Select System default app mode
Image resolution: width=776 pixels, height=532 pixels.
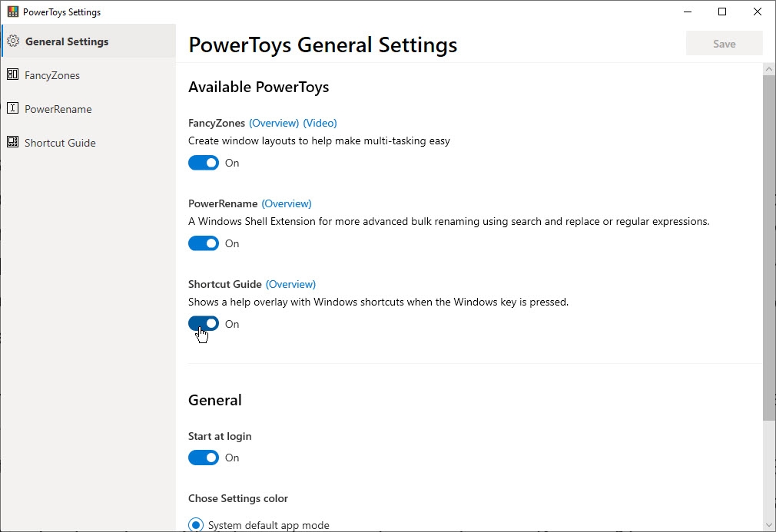[x=195, y=524]
